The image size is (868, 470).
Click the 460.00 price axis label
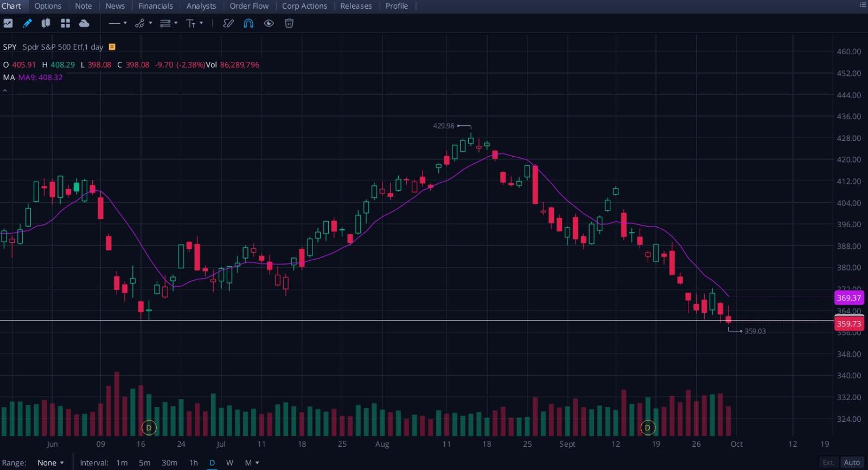click(849, 51)
